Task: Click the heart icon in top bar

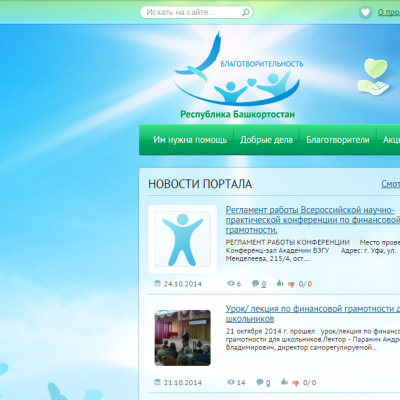Action: [x=366, y=13]
